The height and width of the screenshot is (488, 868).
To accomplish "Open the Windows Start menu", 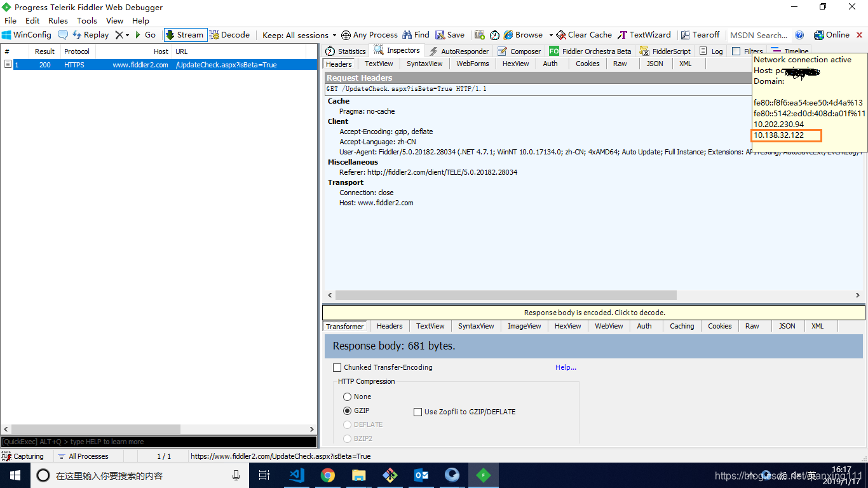I will [15, 475].
